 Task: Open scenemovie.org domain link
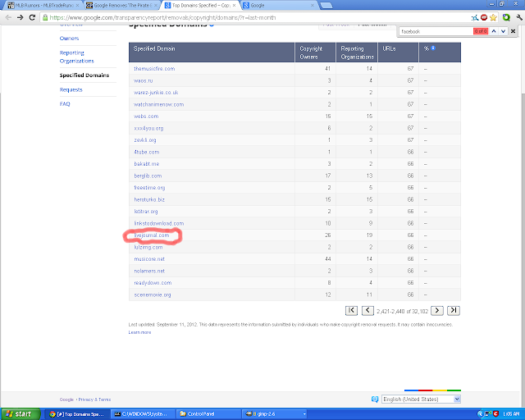point(153,295)
